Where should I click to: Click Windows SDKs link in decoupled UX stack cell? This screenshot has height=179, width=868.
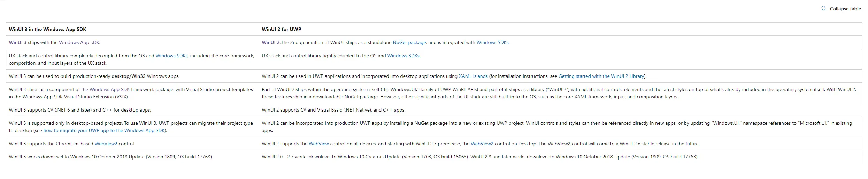tap(172, 56)
